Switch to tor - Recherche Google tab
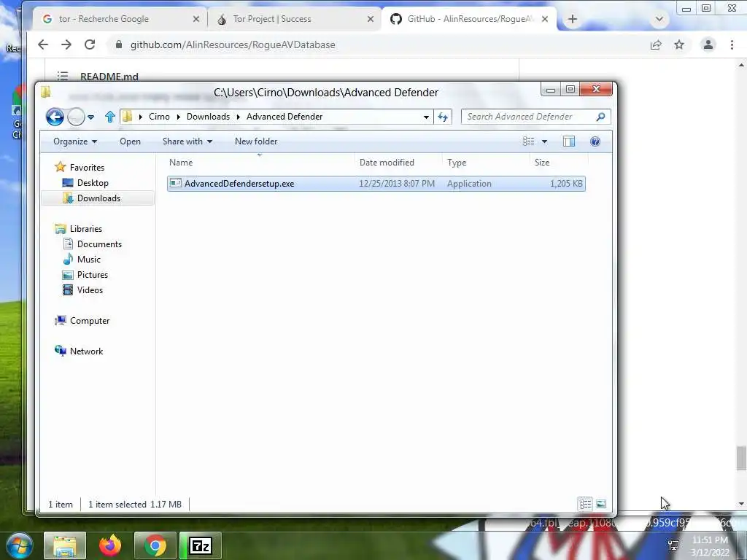The width and height of the screenshot is (747, 560). tap(119, 19)
